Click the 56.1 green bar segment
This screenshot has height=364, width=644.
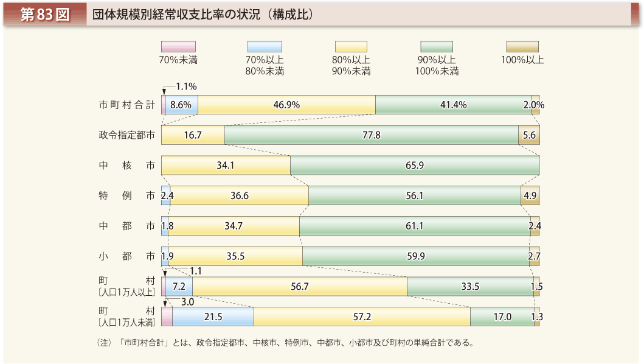point(415,195)
